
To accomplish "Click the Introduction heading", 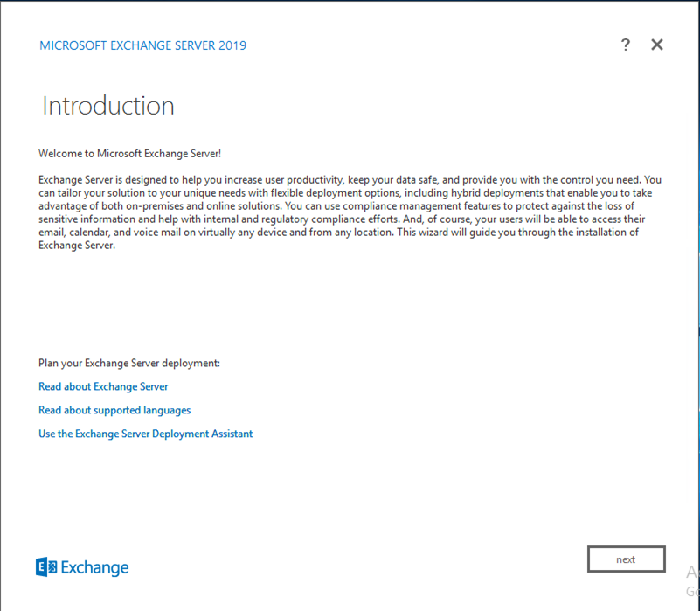I will [x=108, y=106].
